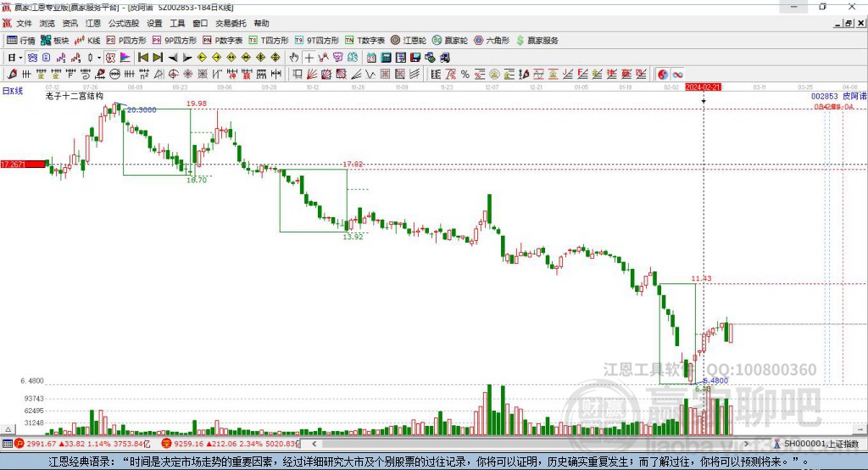Open the 行情 quotes view

[21, 41]
